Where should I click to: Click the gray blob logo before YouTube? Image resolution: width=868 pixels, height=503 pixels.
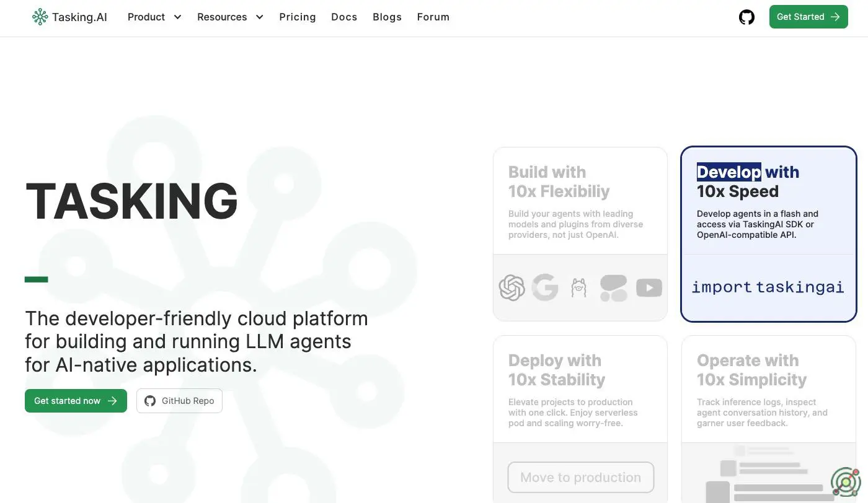614,288
